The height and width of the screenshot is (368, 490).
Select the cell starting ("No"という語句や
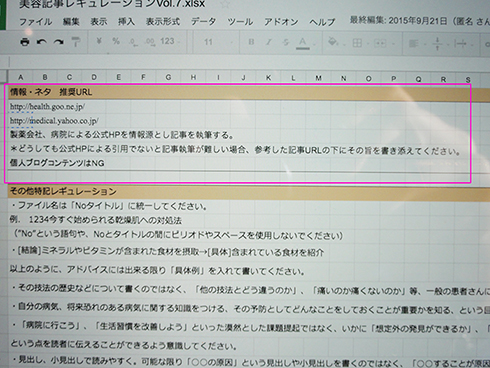click(178, 235)
